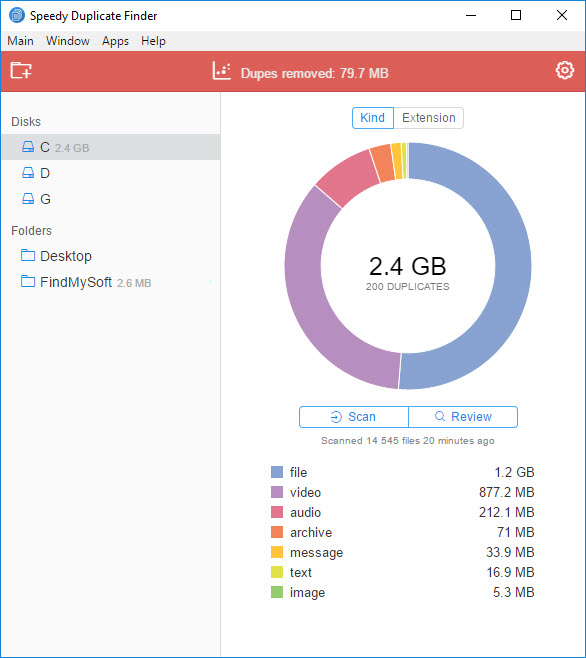Image resolution: width=586 pixels, height=658 pixels.
Task: Minimize the Speedy Duplicate Finder window
Action: [471, 16]
